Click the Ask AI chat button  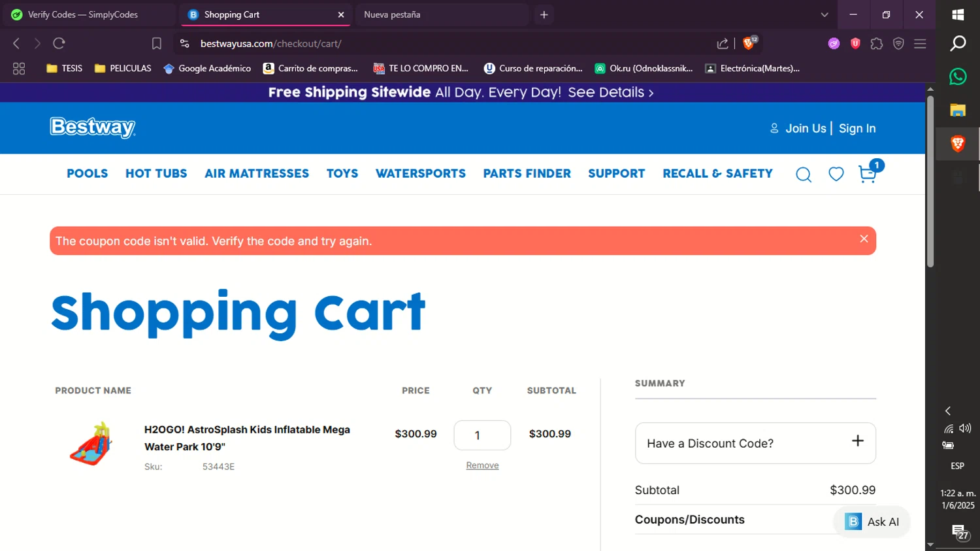(x=872, y=522)
